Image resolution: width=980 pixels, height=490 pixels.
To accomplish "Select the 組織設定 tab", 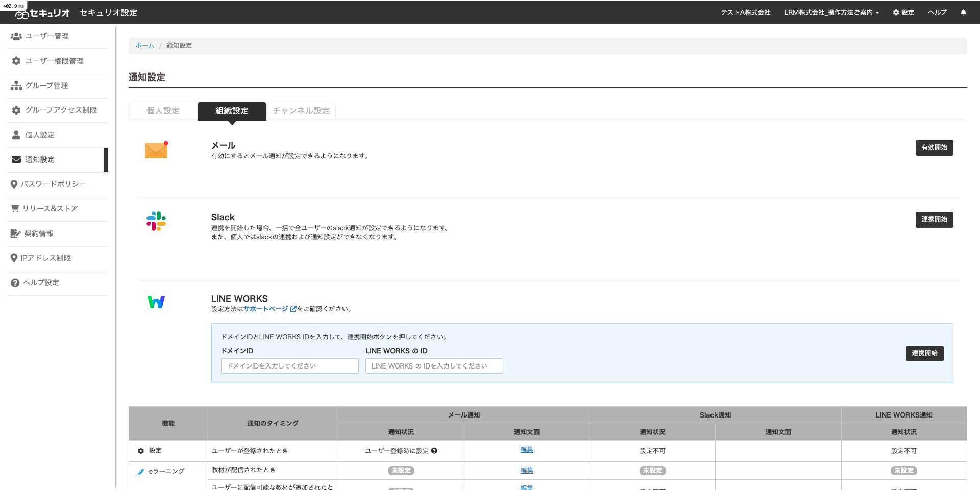I will coord(232,111).
